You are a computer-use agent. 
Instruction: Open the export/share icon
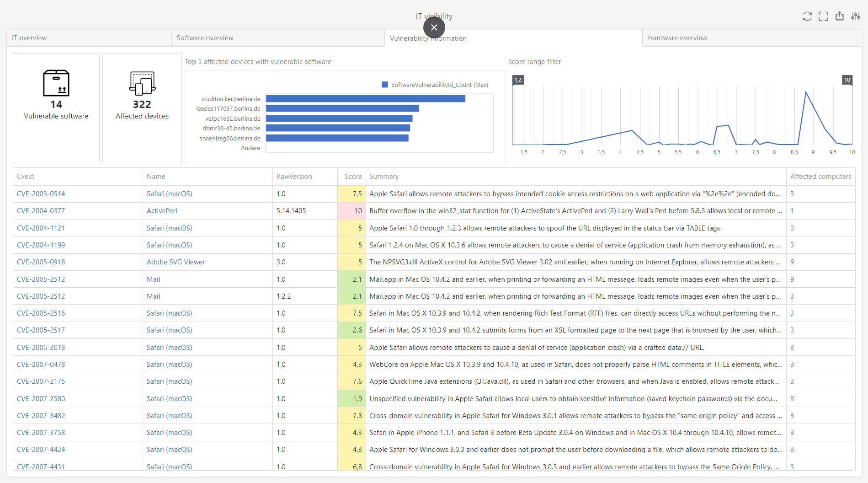(840, 16)
